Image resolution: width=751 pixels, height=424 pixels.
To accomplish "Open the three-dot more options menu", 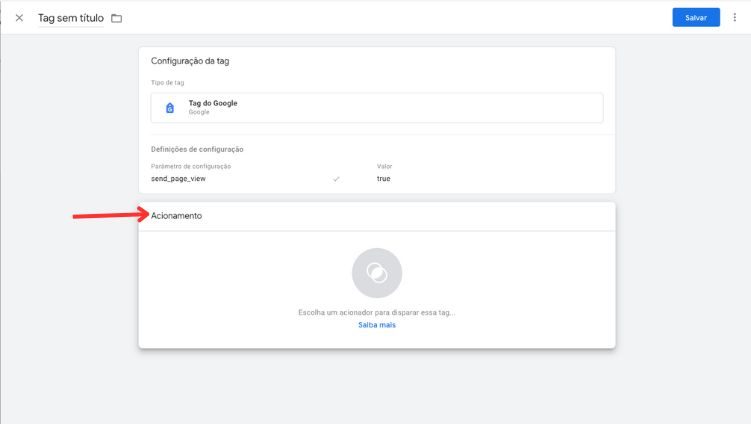I will click(735, 17).
